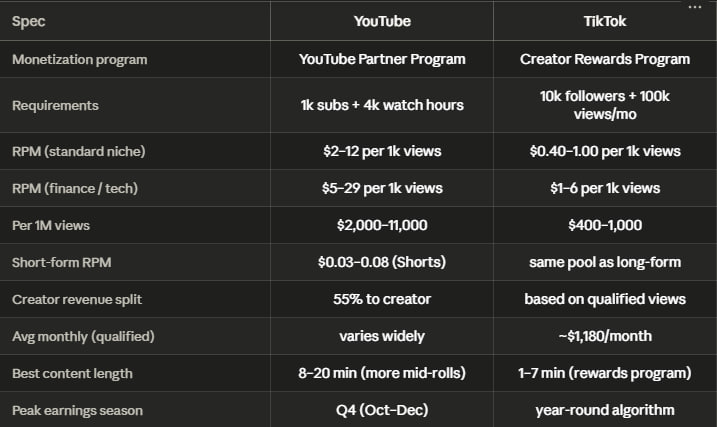This screenshot has width=717, height=427.
Task: Select the Per 1M views row label
Action: click(x=51, y=225)
